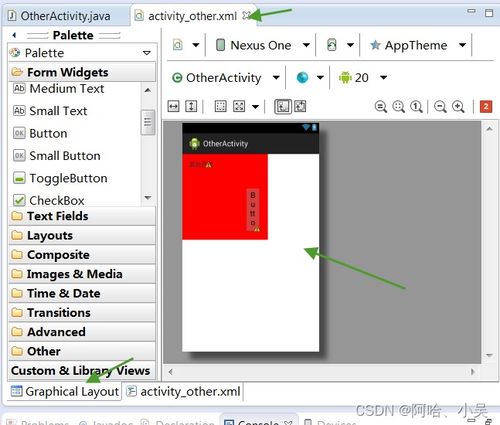Switch to OtherActivity.java editor tab

click(x=59, y=16)
